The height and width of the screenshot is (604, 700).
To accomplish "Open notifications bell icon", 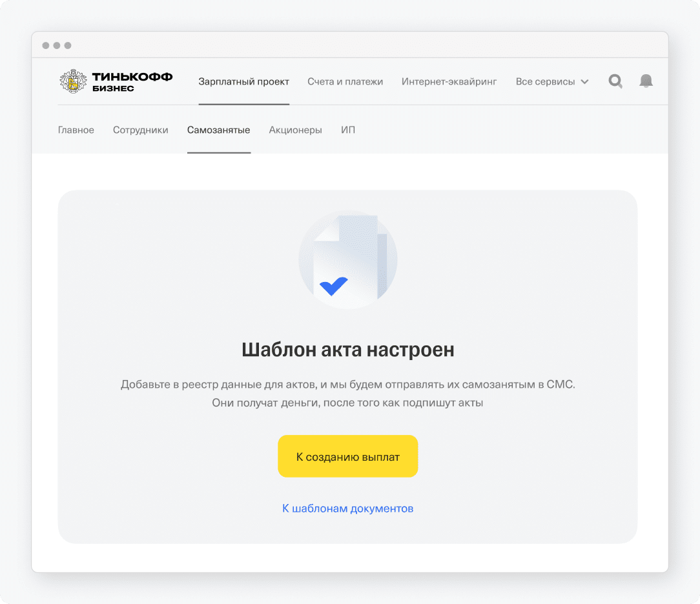I will [x=646, y=81].
